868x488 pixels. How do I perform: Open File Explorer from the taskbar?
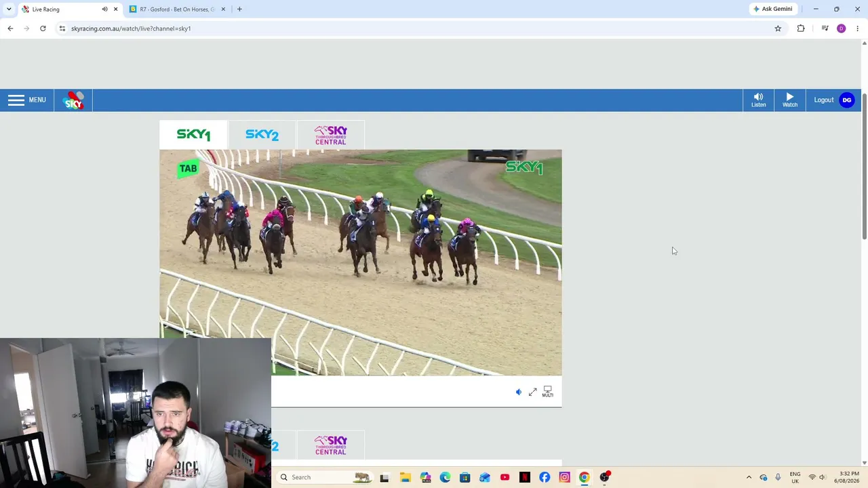pos(405,477)
